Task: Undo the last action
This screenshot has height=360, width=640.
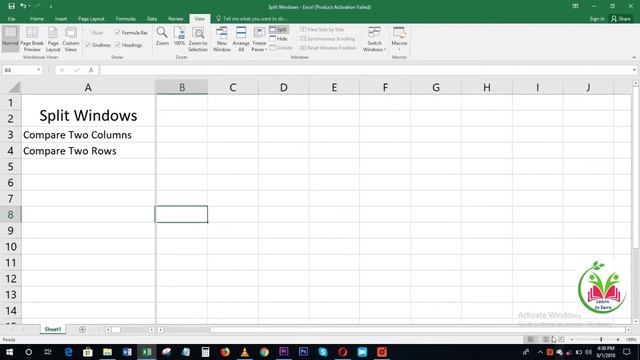Action: (23, 6)
